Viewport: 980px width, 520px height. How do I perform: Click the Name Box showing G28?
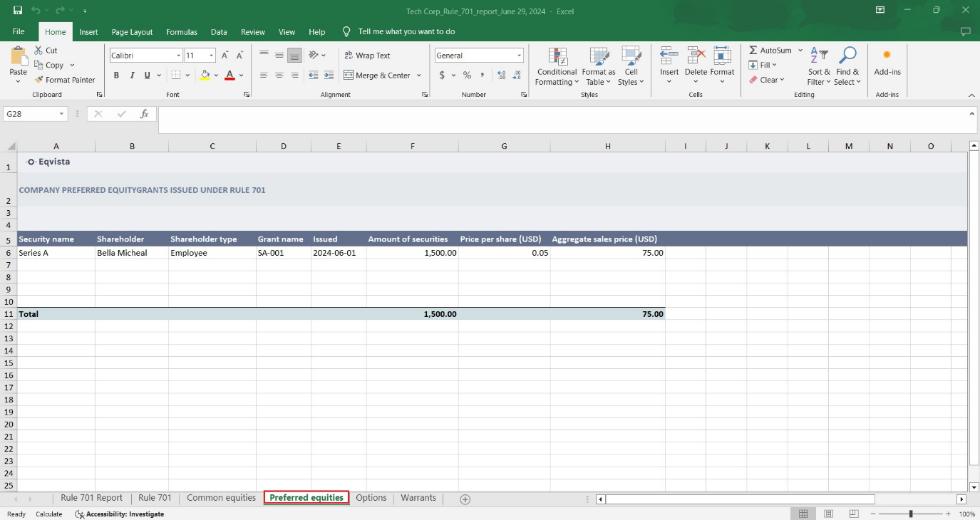point(35,114)
